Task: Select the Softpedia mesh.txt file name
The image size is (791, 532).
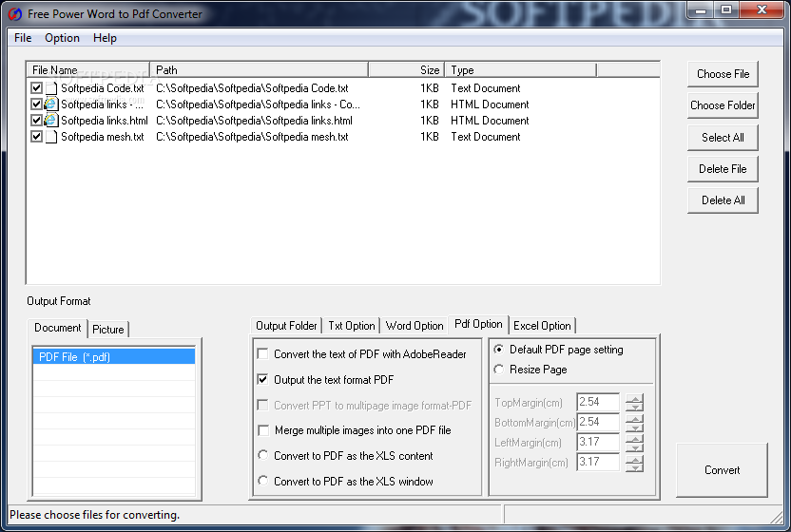Action: pyautogui.click(x=103, y=137)
